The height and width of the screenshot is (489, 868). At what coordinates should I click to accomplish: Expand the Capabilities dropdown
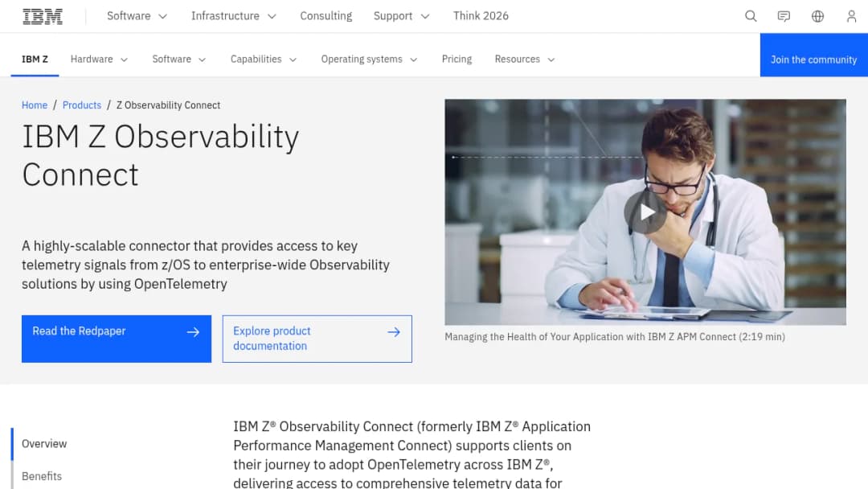(264, 60)
